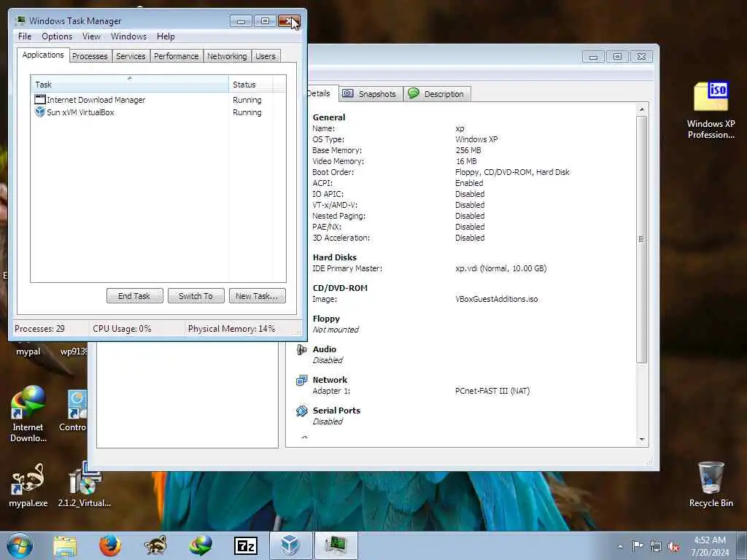This screenshot has height=560, width=747.
Task: Switch to the Networking tab
Action: 227,56
